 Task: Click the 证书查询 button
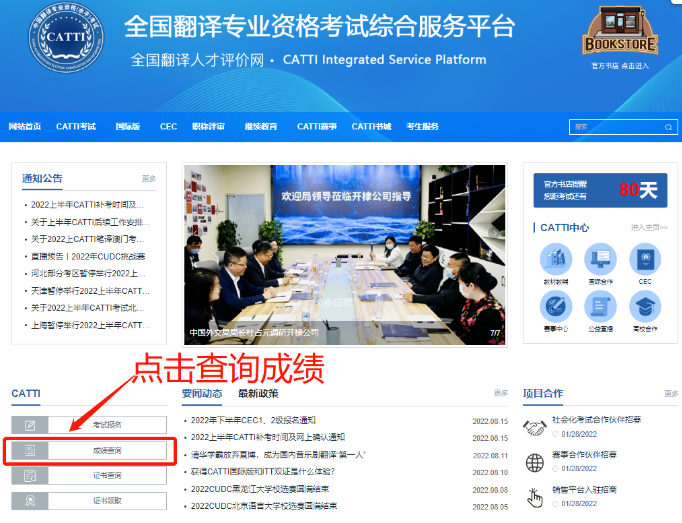point(89,476)
